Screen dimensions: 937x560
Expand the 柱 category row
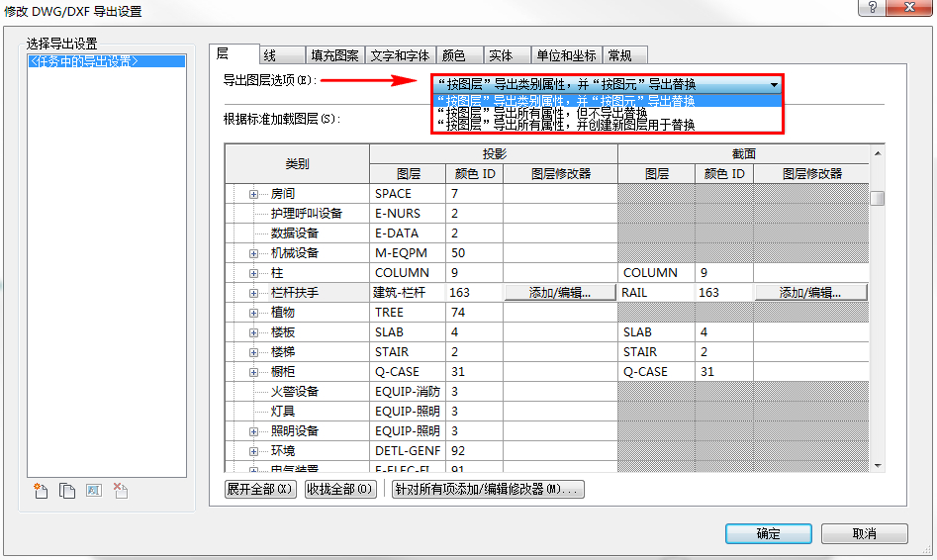pyautogui.click(x=253, y=273)
